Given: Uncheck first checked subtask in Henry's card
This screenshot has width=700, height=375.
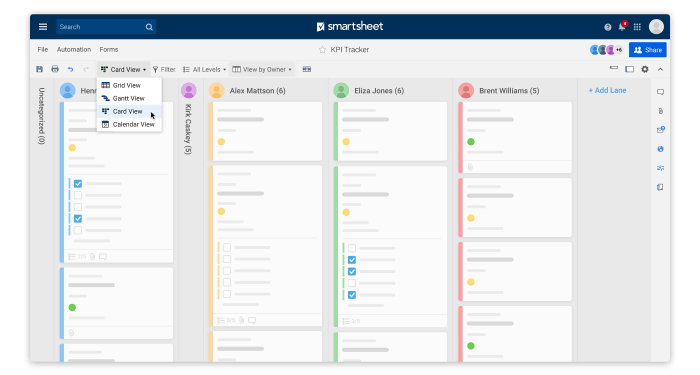Looking at the screenshot, I should coord(78,183).
